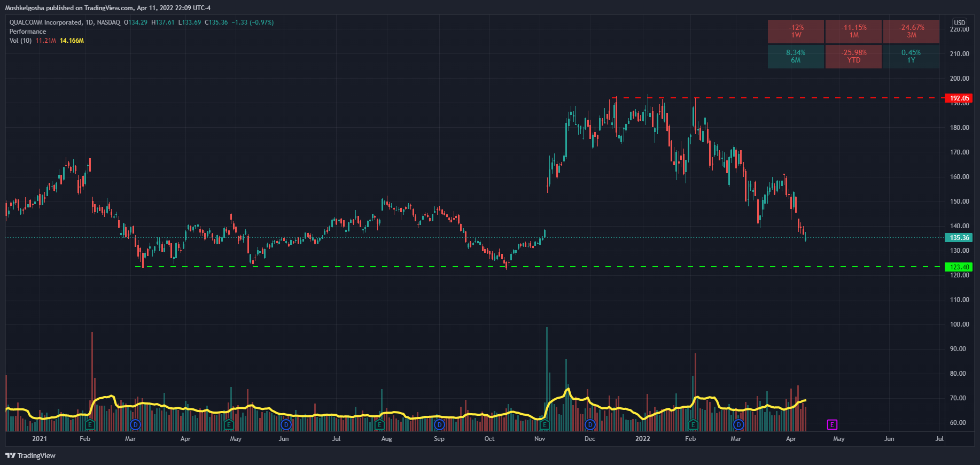
Task: Click the earnings E marker near Feb 2022
Action: click(693, 425)
